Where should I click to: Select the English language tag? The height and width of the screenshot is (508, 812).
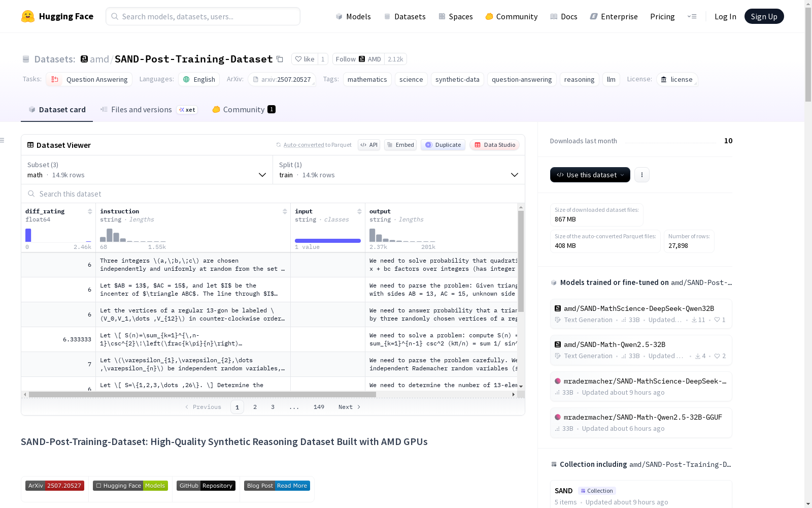click(199, 79)
